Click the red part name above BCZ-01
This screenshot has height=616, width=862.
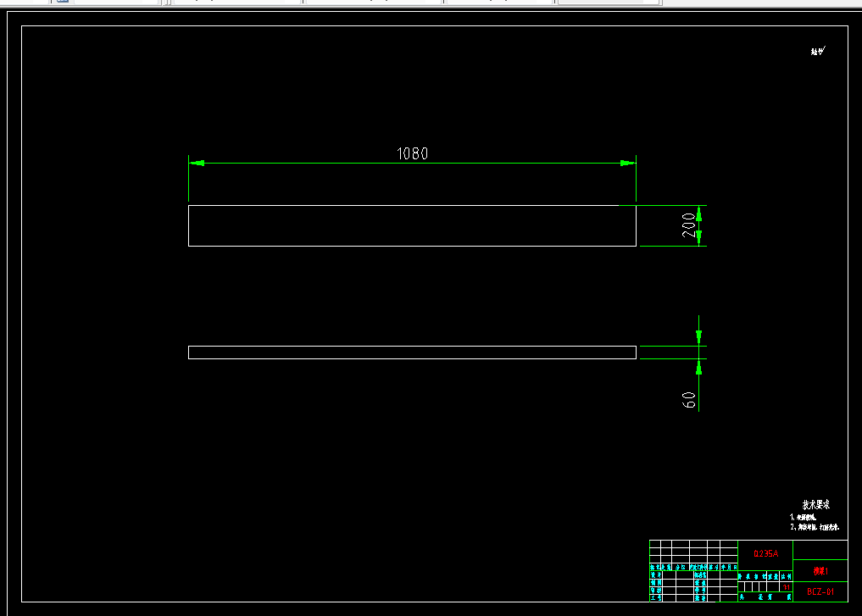(x=820, y=571)
